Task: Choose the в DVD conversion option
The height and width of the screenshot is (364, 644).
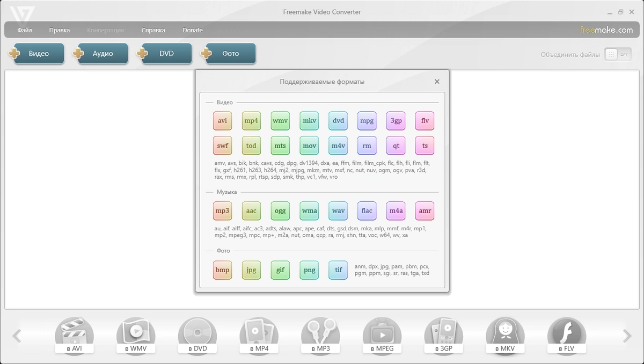Action: 197,336
